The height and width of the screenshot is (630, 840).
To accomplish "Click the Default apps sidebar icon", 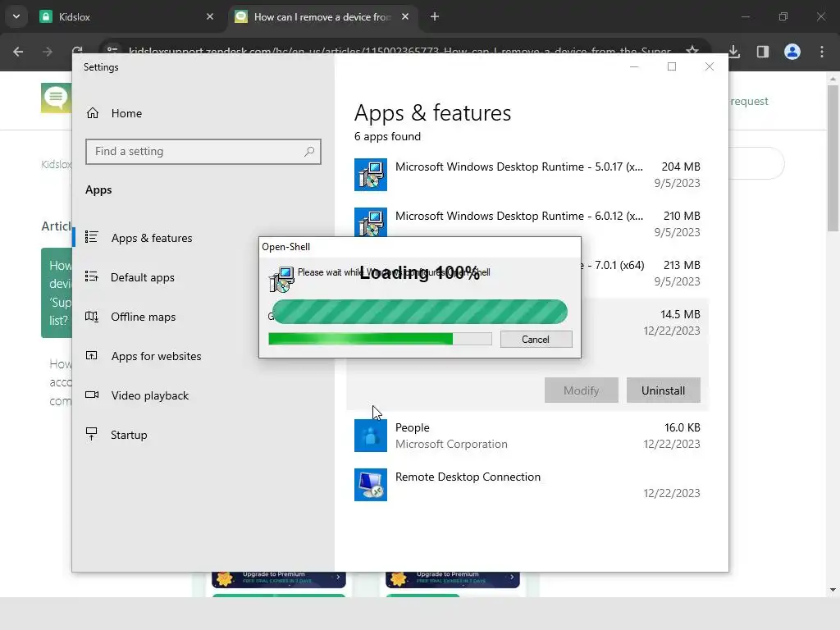I will click(92, 276).
